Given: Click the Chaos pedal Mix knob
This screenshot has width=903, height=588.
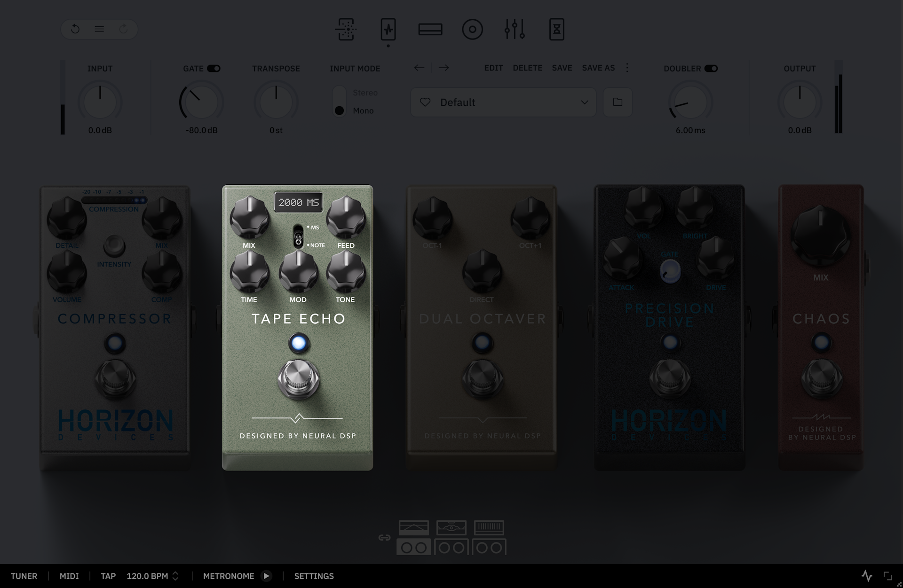Looking at the screenshot, I should [x=821, y=236].
